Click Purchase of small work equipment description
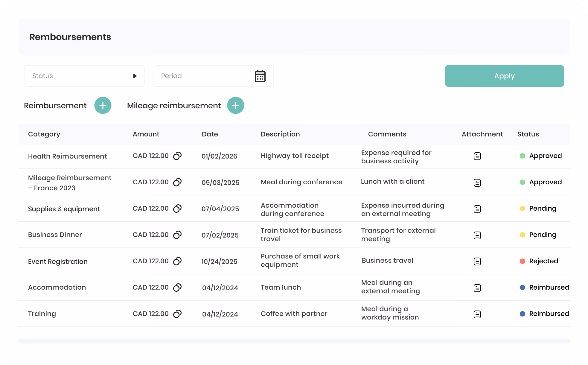The width and height of the screenshot is (588, 365). 300,260
